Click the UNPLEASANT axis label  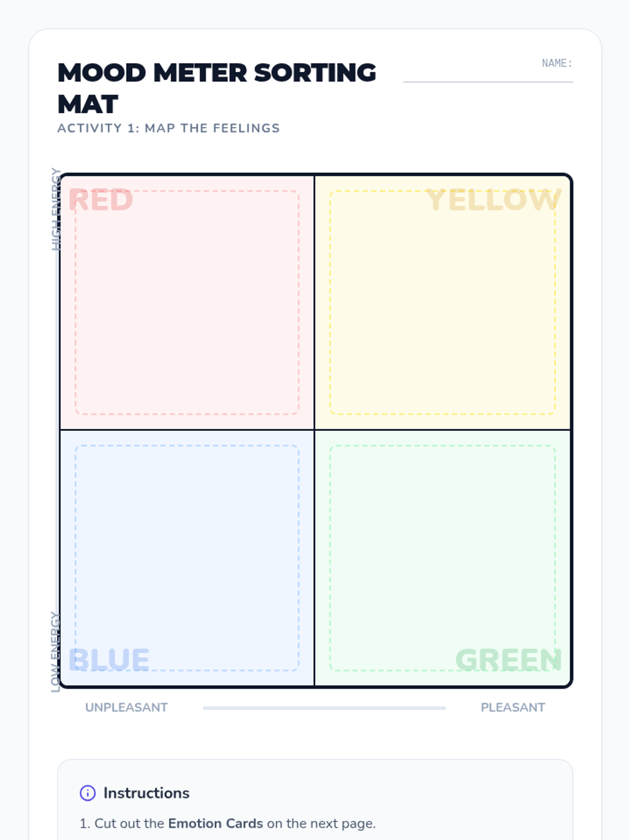[x=127, y=708]
